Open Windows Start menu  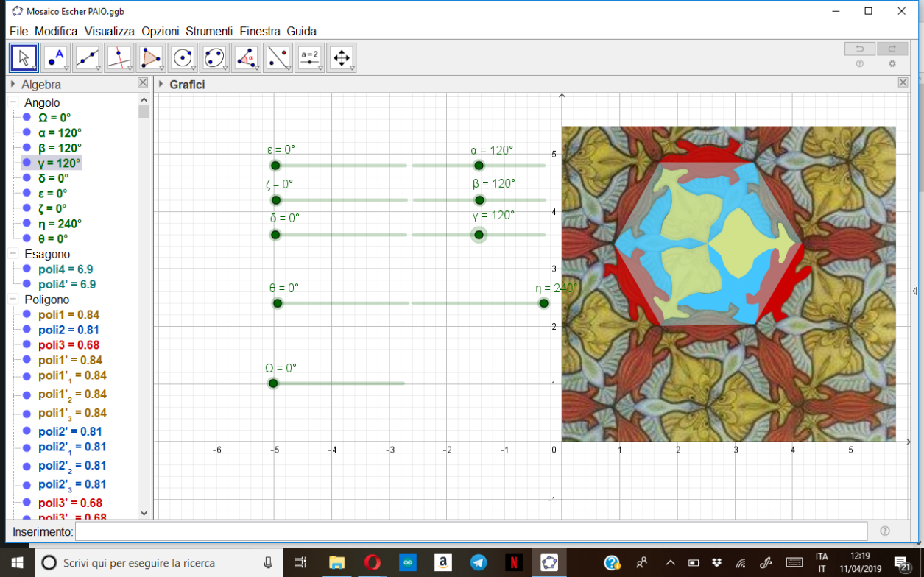(17, 563)
